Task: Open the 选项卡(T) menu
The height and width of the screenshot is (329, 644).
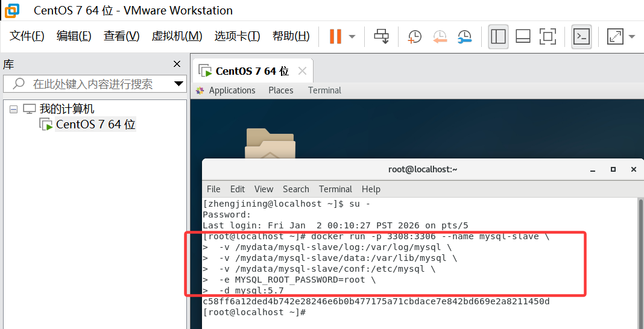Action: [x=238, y=36]
